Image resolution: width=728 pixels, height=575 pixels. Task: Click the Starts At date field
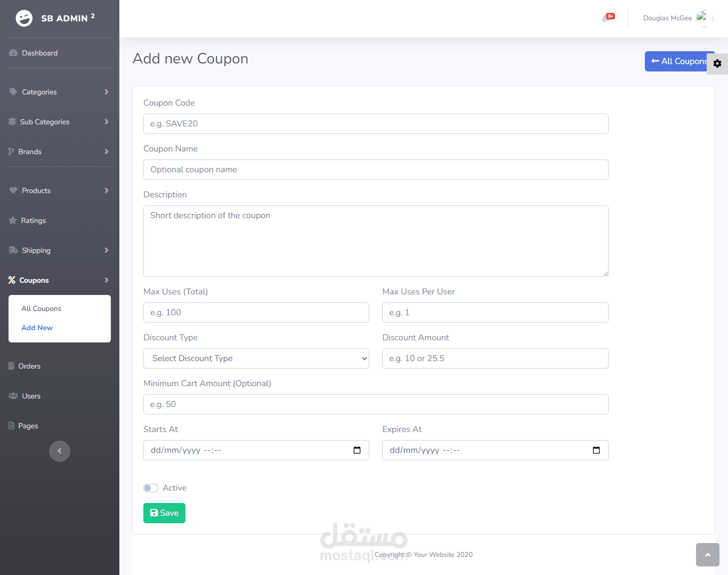click(256, 450)
